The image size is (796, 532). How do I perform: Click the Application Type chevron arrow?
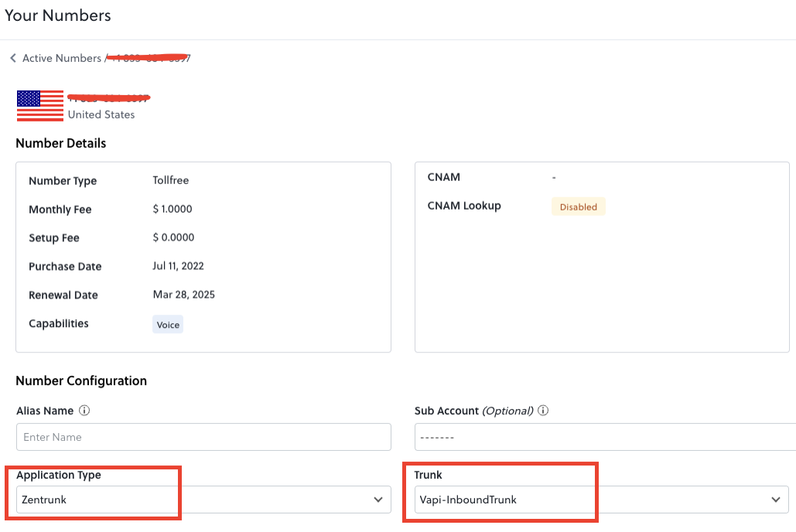click(x=378, y=500)
